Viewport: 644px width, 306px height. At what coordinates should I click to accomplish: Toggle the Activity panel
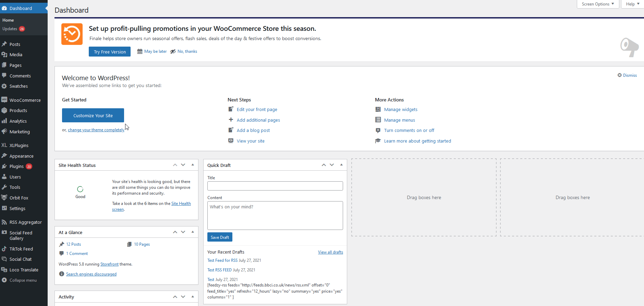(193, 296)
